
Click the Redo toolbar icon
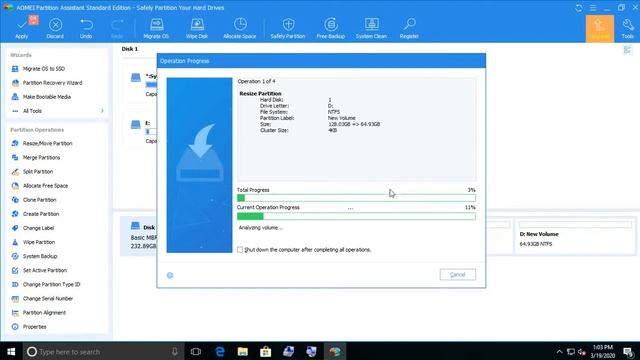pyautogui.click(x=117, y=28)
